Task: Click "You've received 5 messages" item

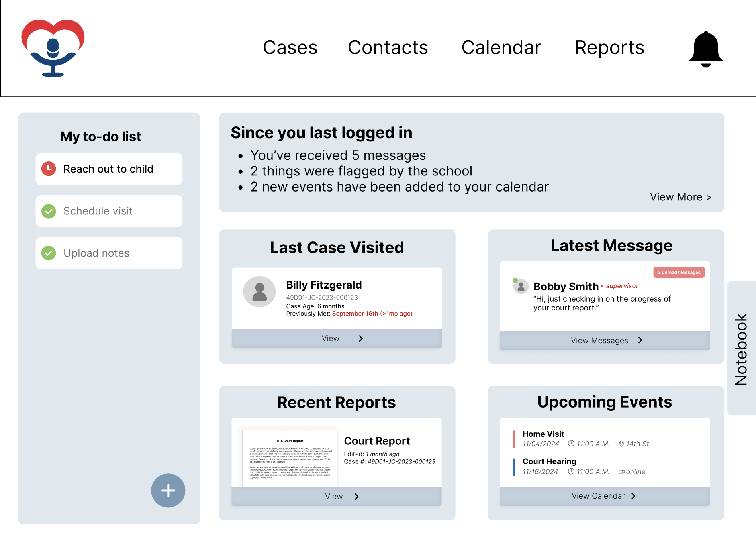Action: click(x=338, y=155)
